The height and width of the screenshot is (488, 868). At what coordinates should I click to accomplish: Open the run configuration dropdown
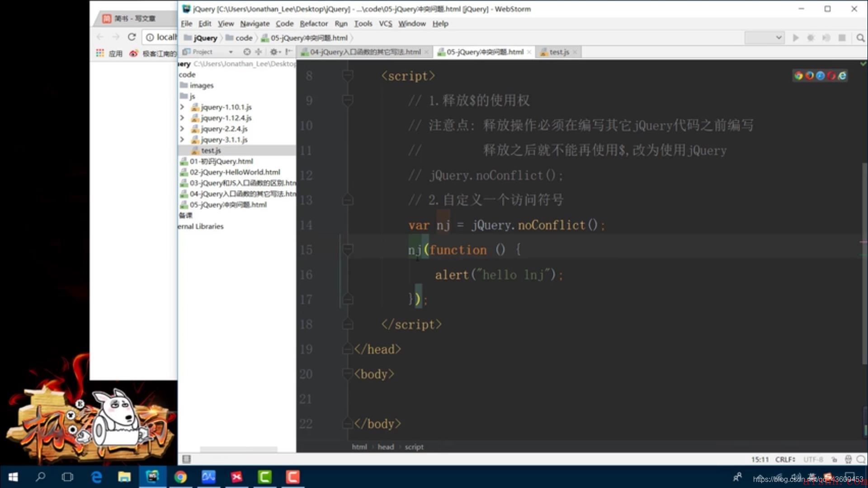(764, 38)
